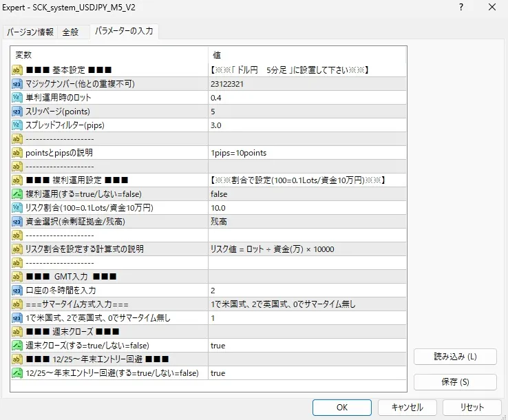Click the icon beside 資金選択(余剰証拠金/残高)
Screen dimensions: 508x420
coord(18,222)
